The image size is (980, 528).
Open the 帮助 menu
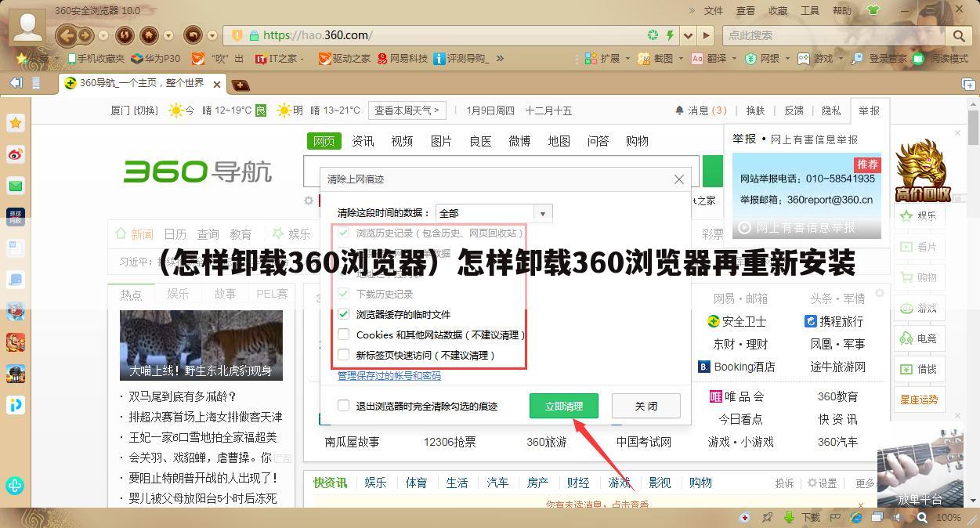(x=842, y=10)
